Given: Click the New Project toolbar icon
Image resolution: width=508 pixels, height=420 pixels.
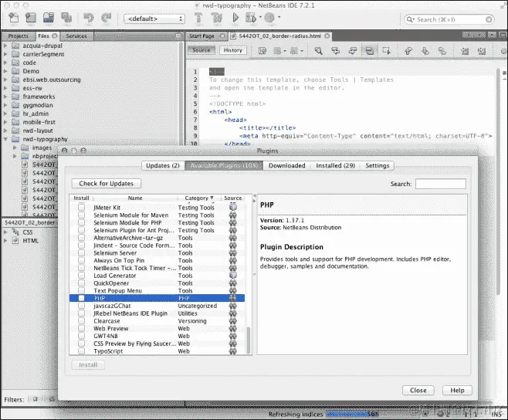Looking at the screenshot, I should pos(31,19).
